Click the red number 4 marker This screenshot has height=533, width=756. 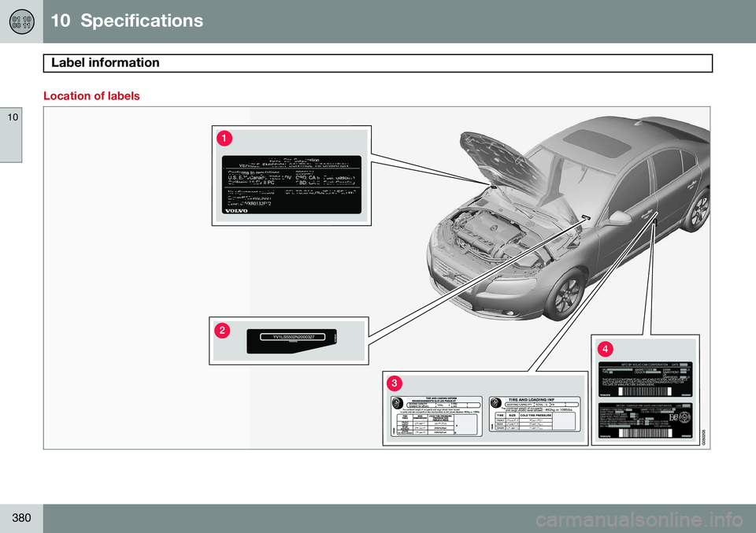tap(605, 349)
